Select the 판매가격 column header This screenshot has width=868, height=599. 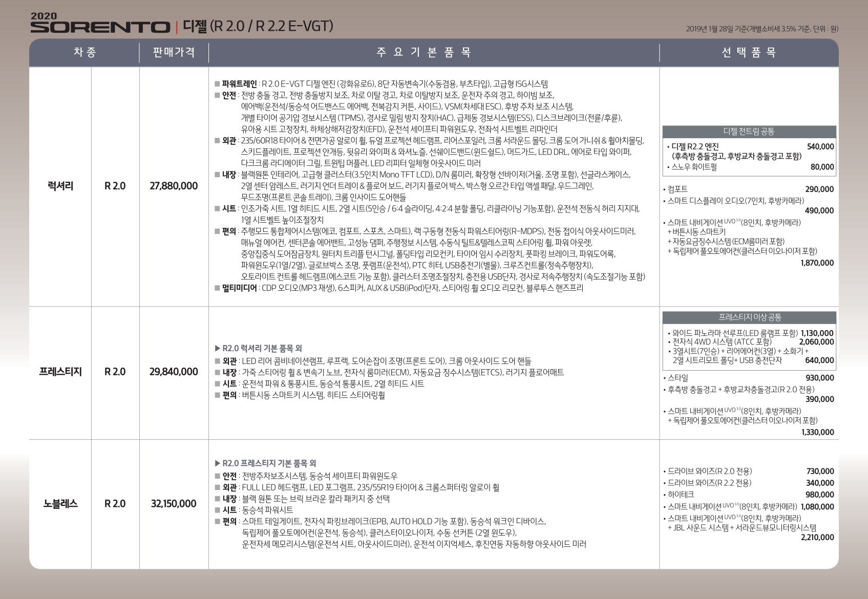click(x=174, y=52)
